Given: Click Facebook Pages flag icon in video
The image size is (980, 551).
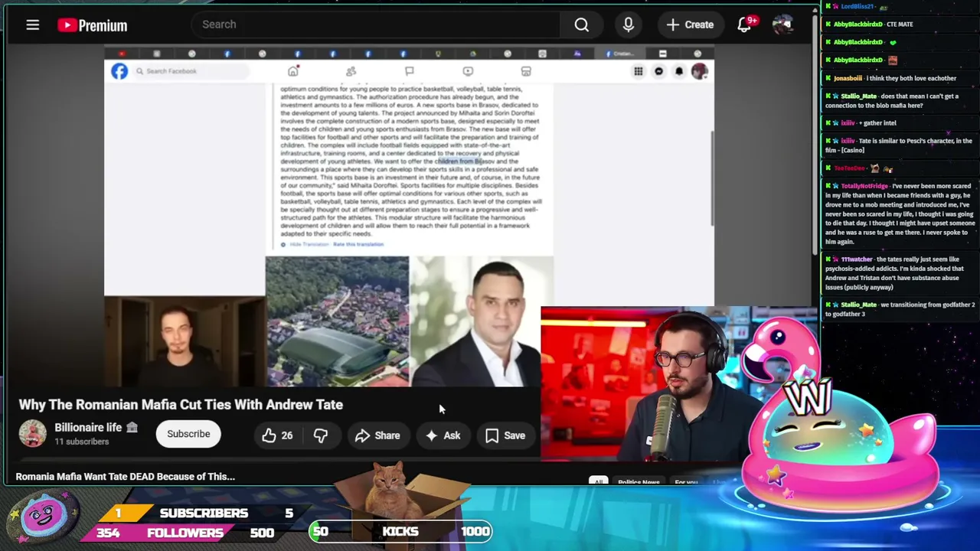Looking at the screenshot, I should pos(410,71).
